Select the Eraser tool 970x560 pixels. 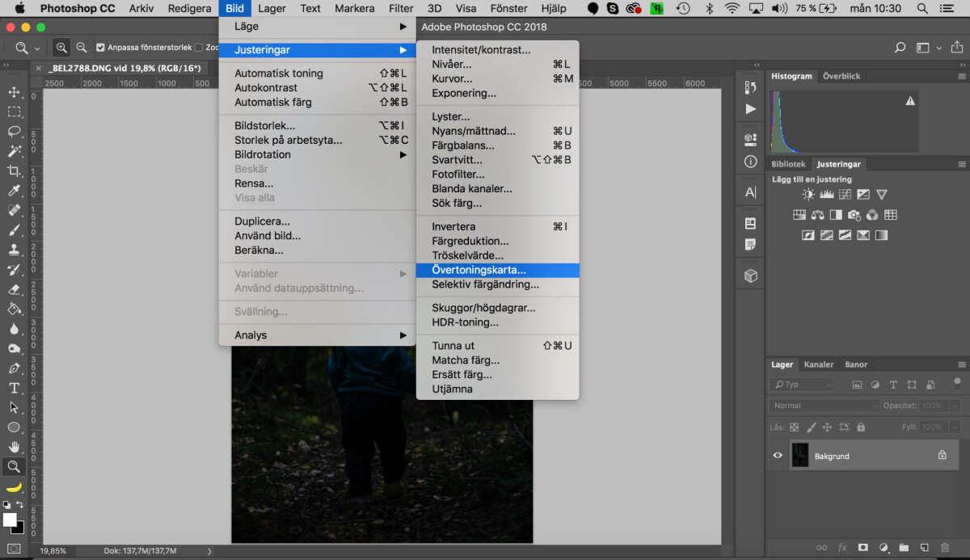point(15,289)
